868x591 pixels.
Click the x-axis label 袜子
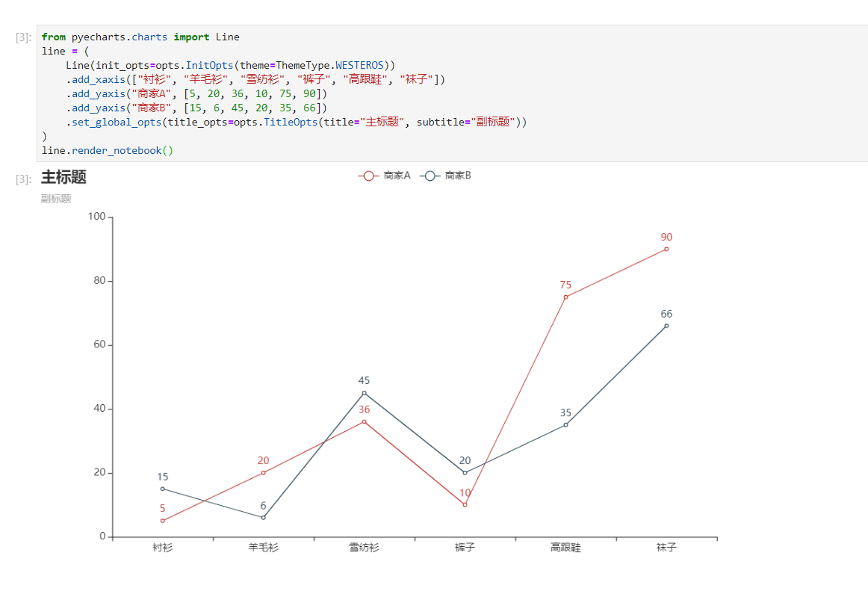pyautogui.click(x=666, y=547)
